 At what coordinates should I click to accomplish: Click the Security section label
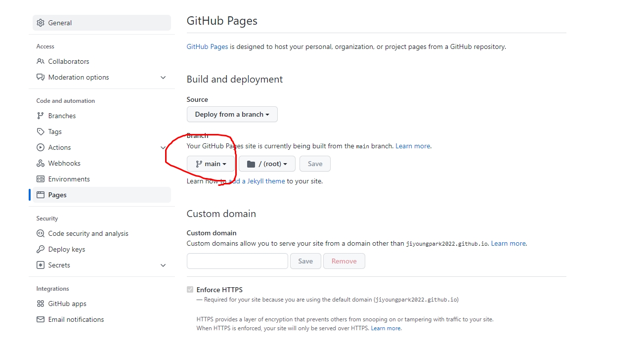(x=47, y=218)
